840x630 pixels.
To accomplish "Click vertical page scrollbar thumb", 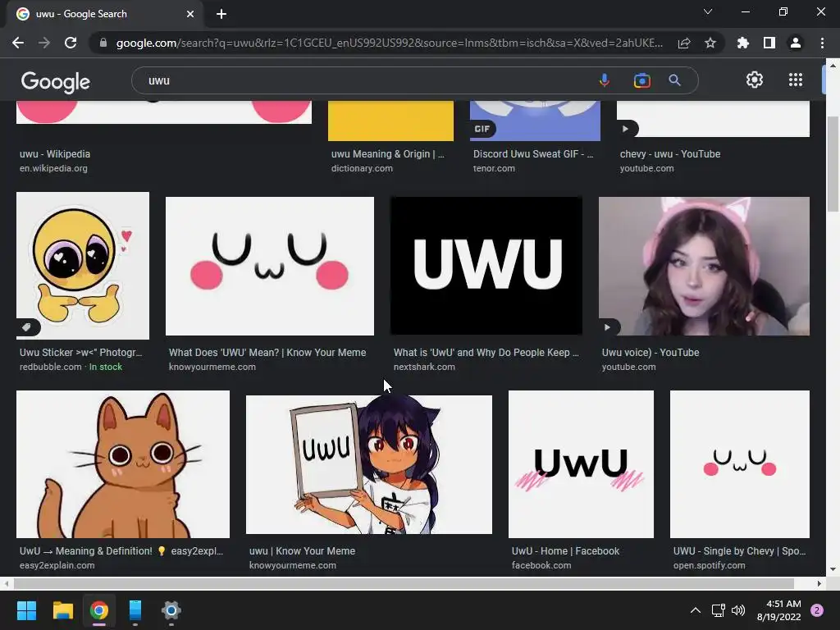I will (x=833, y=163).
